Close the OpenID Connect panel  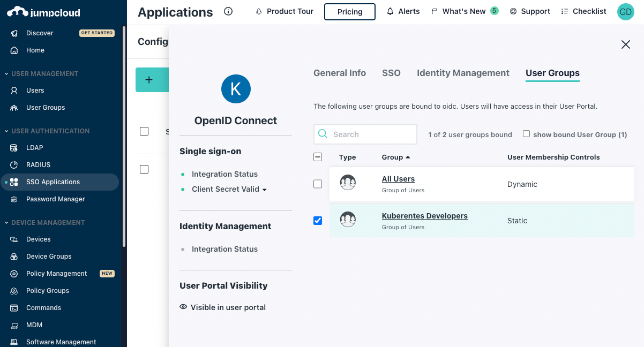[x=625, y=44]
